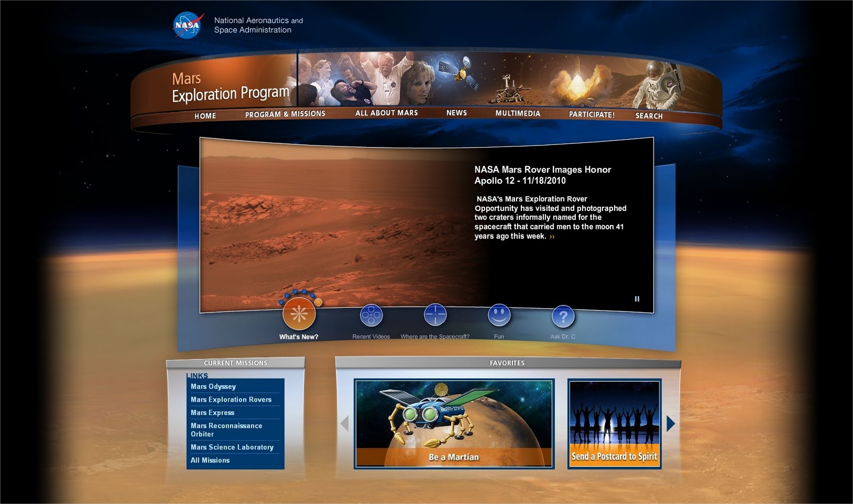Image resolution: width=853 pixels, height=504 pixels.
Task: Click the NASA meatball logo
Action: click(x=187, y=25)
